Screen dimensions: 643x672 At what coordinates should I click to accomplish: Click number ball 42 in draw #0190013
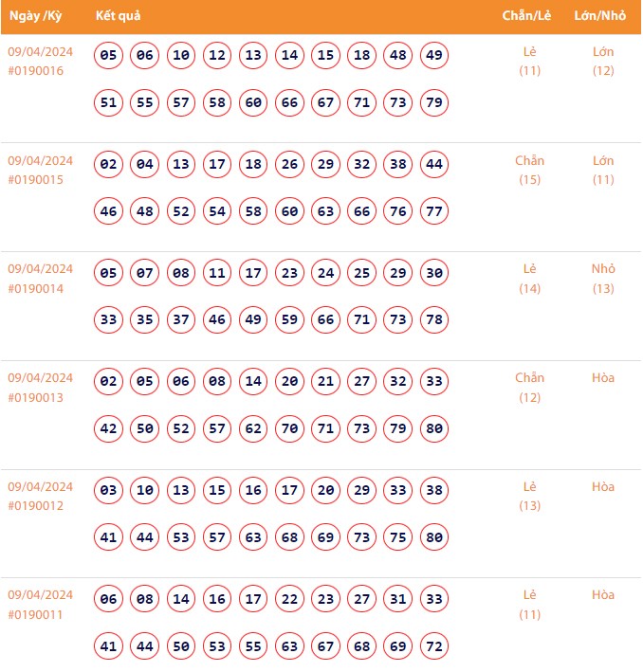[109, 428]
